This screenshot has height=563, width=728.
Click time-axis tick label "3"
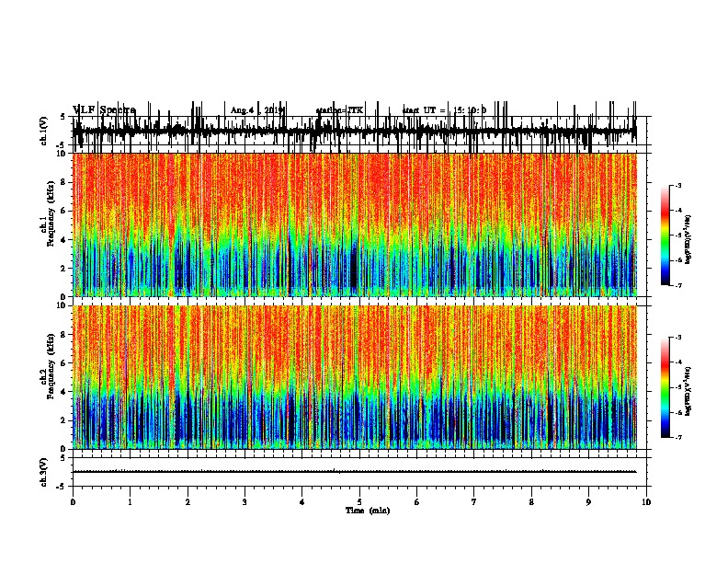tap(245, 502)
